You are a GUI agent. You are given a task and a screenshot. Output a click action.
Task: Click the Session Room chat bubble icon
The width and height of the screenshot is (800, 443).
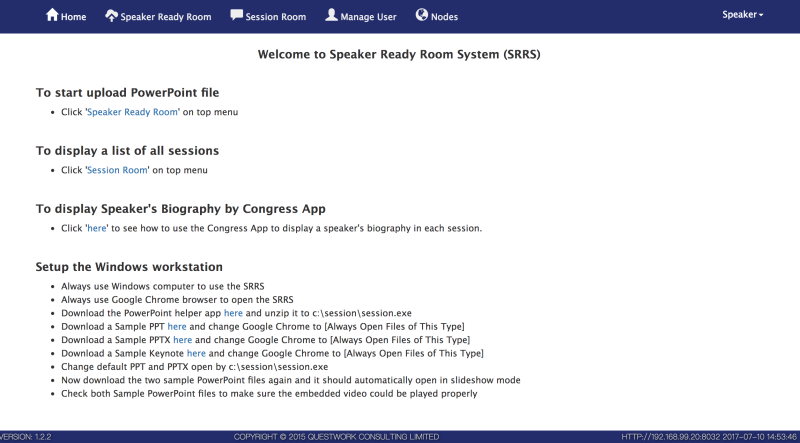pyautogui.click(x=237, y=15)
